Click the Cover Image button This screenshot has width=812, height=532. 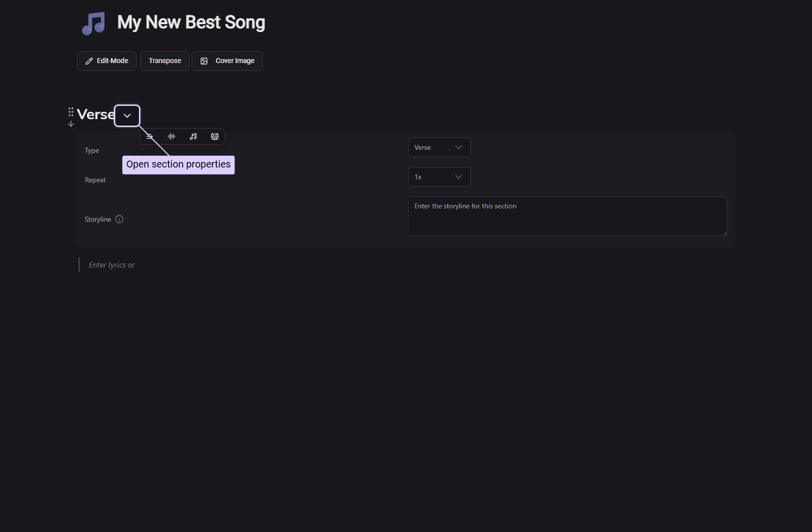(227, 61)
